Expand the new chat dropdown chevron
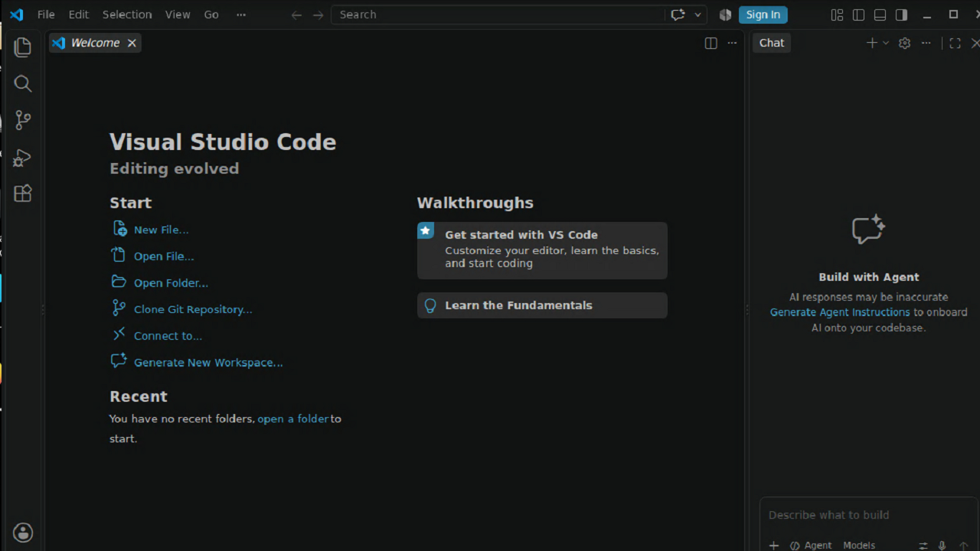980x551 pixels. 886,43
